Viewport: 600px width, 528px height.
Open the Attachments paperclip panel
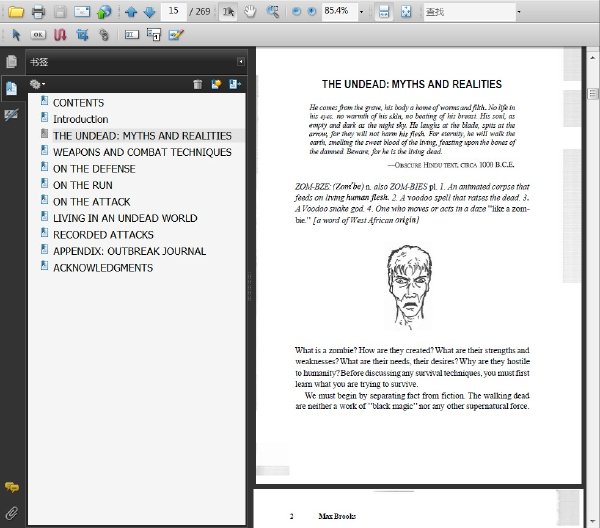tap(12, 513)
